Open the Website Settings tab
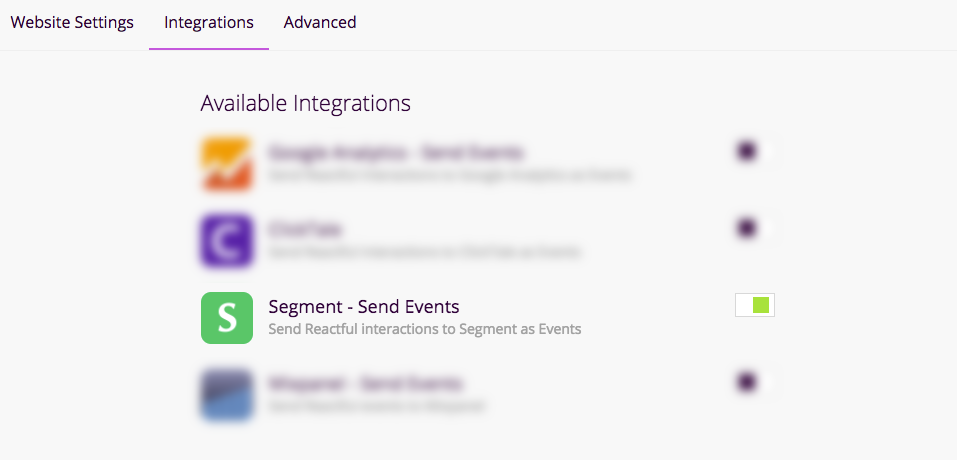 tap(72, 22)
